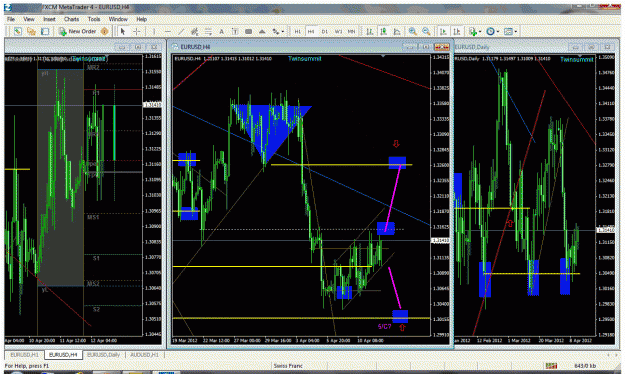Select the crosshair tool
Viewport: 625px width, 374px height.
point(136,31)
